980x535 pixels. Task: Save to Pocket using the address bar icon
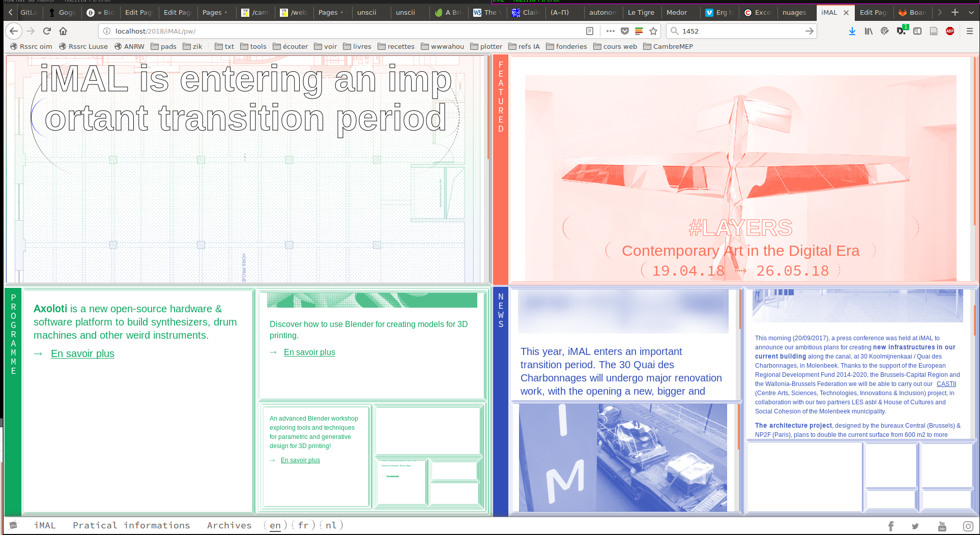625,31
